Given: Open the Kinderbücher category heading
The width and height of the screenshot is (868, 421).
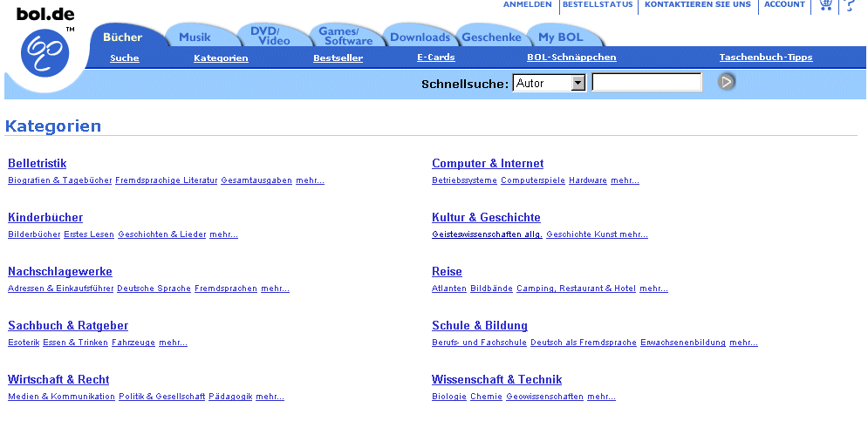Looking at the screenshot, I should pos(45,217).
